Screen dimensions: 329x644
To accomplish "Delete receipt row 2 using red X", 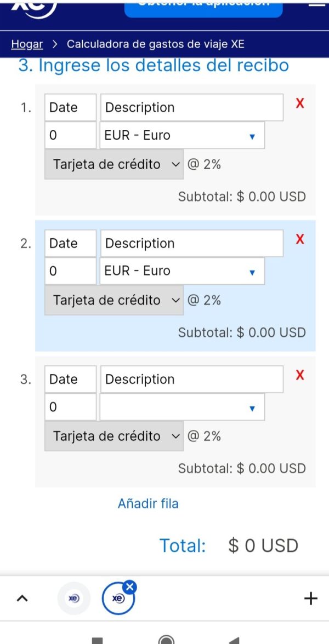I will [x=300, y=239].
